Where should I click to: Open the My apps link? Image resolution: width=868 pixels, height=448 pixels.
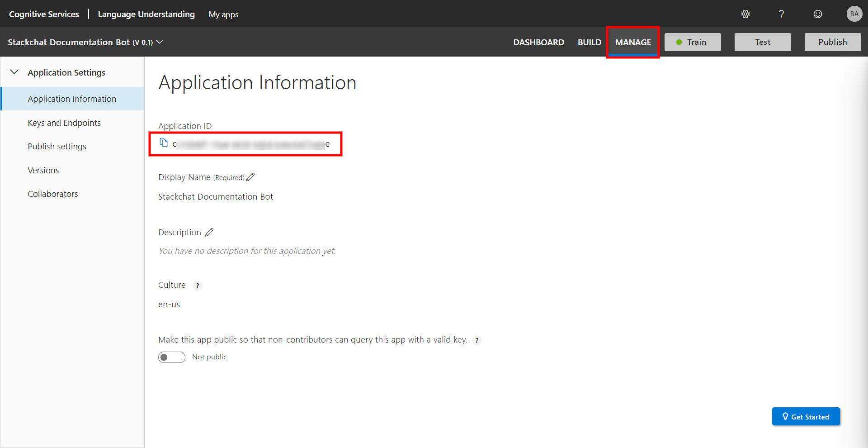(223, 14)
